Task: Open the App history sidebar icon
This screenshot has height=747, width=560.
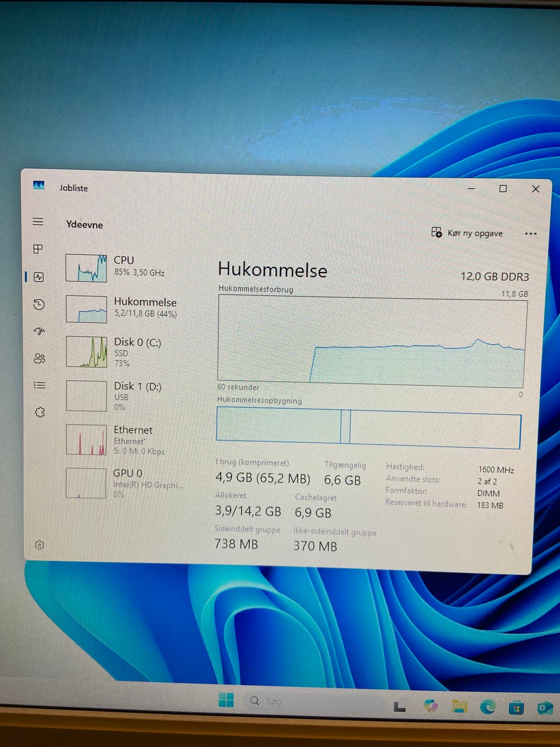Action: pos(39,304)
